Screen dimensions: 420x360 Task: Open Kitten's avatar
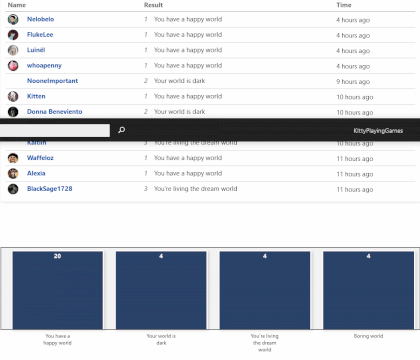13,96
